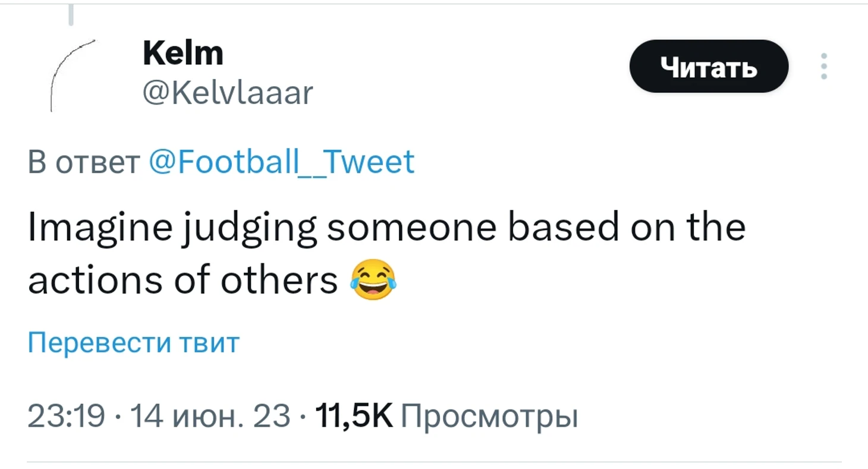This screenshot has height=469, width=868.
Task: Open the three-dot more options menu
Action: point(823,66)
